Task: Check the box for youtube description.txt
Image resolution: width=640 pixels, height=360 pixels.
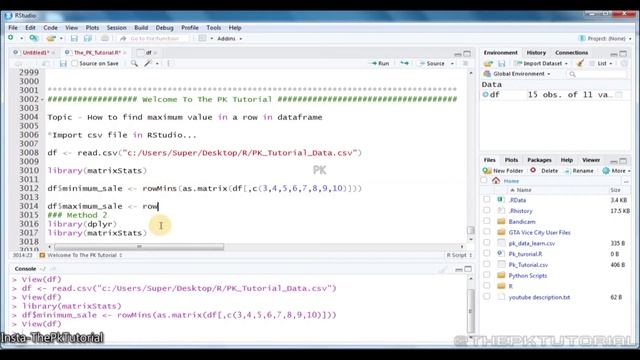Action: click(x=487, y=297)
